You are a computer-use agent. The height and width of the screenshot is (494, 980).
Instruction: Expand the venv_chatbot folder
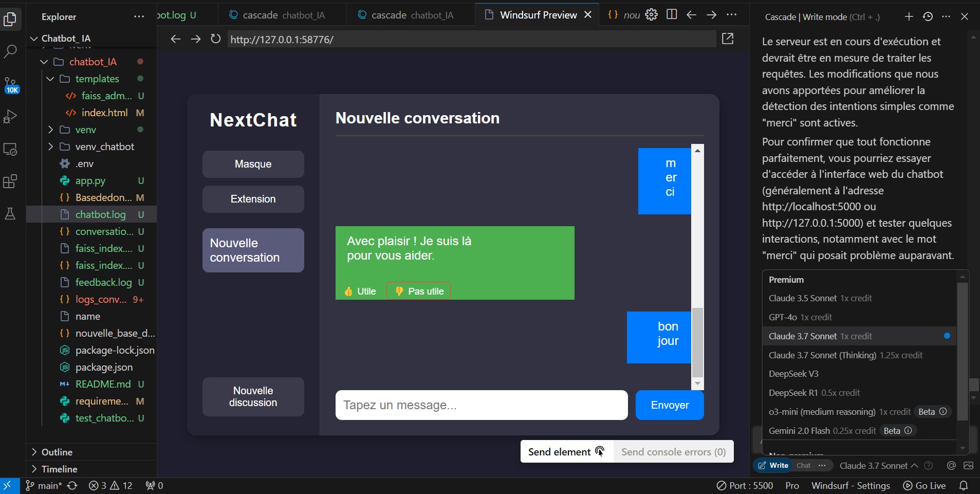pyautogui.click(x=50, y=147)
